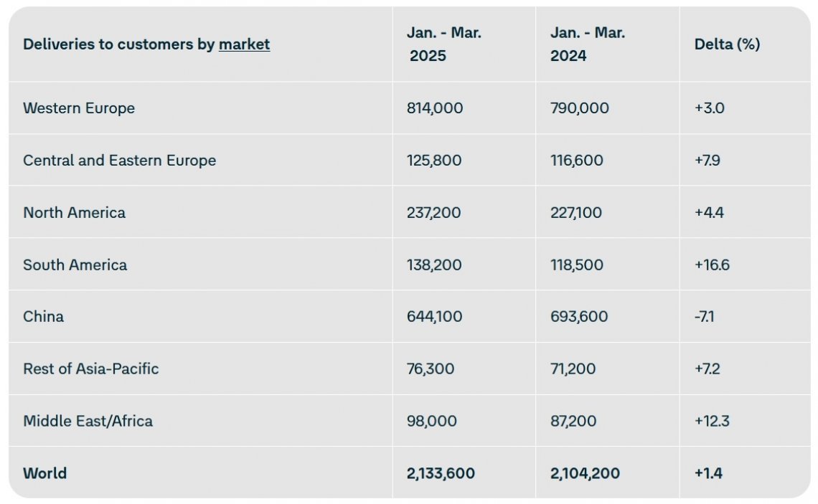The height and width of the screenshot is (504, 818).
Task: Click the bold World total label
Action: tap(44, 473)
